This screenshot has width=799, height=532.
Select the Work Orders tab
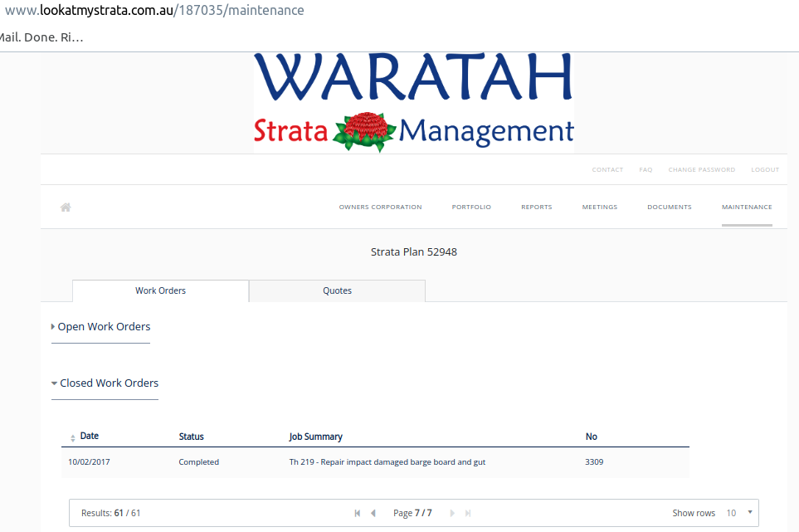coord(160,291)
